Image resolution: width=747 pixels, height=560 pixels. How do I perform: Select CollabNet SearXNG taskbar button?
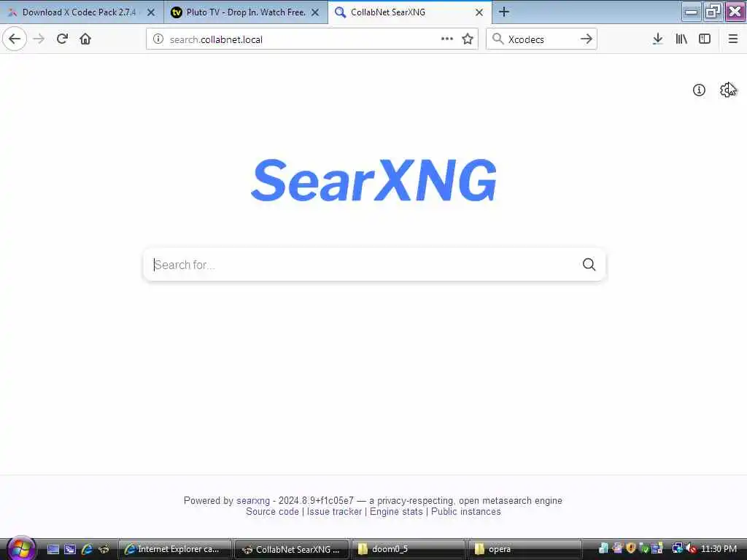(292, 549)
